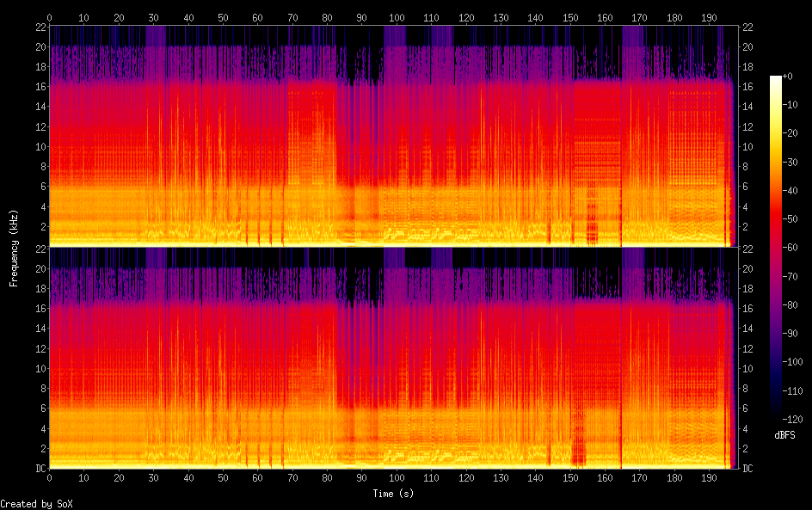812x510 pixels.
Task: Click the "dBFS" label below the color scale
Action: point(784,436)
